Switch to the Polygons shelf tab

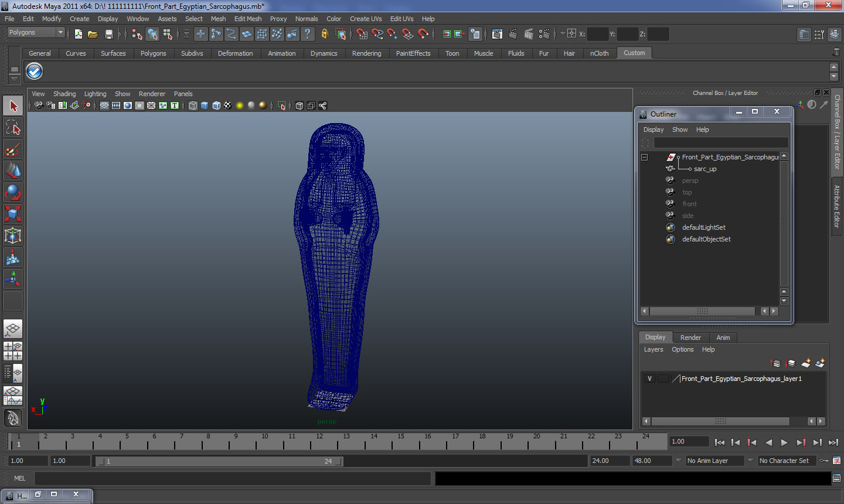click(153, 53)
